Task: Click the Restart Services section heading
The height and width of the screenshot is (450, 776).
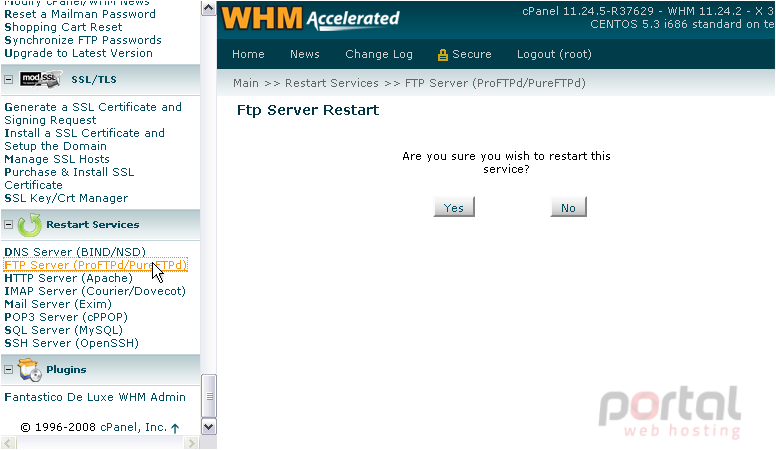Action: tap(93, 225)
